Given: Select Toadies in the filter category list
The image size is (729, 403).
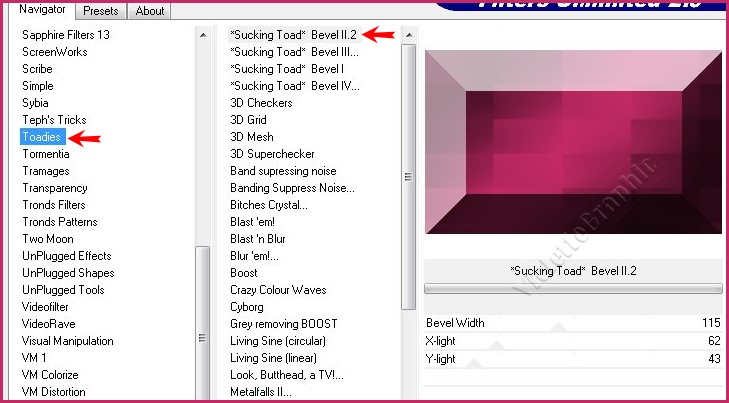Looking at the screenshot, I should coord(43,137).
